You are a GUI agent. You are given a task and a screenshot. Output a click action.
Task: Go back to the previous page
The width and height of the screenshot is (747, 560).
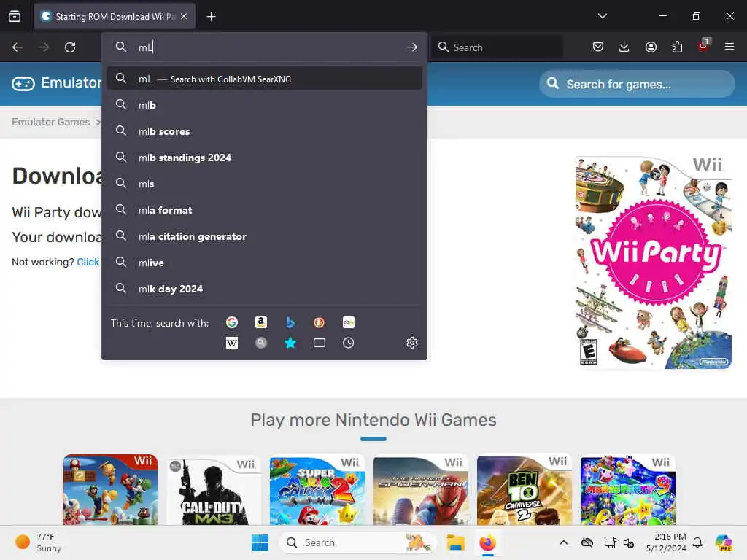[x=18, y=47]
